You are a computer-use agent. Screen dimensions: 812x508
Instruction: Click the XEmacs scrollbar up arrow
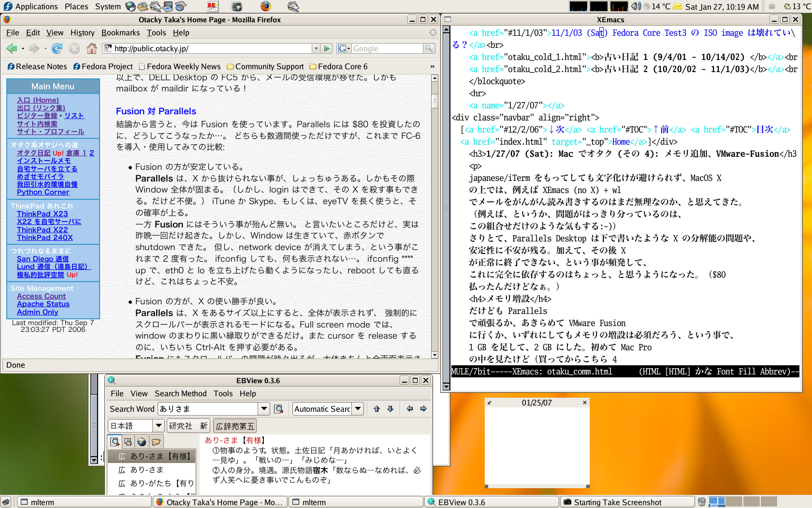click(447, 30)
